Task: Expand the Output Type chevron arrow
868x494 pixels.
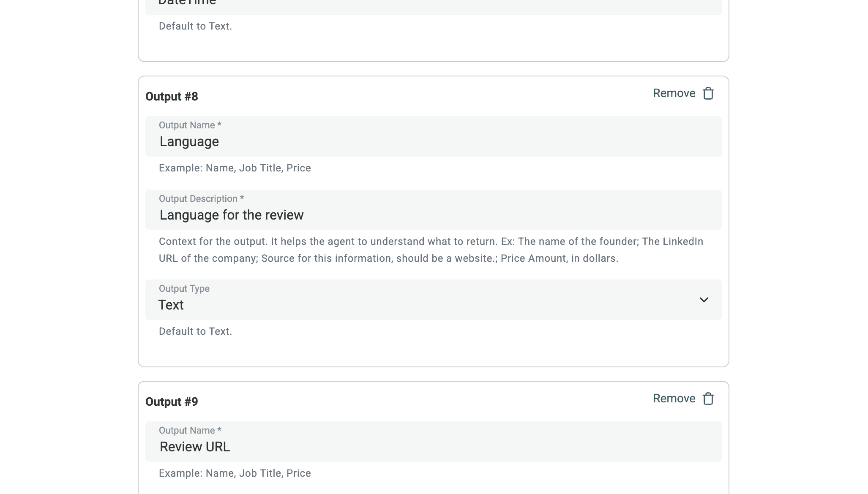Action: click(x=704, y=300)
